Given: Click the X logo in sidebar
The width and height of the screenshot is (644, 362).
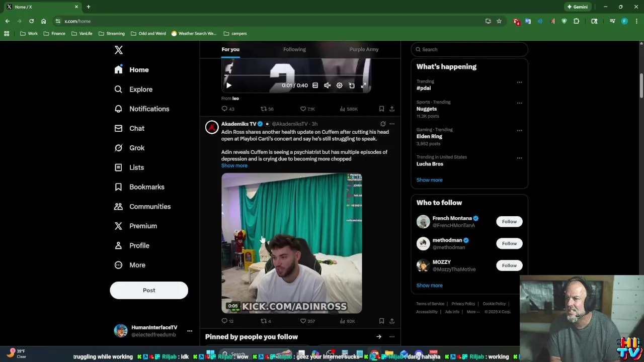Looking at the screenshot, I should click(x=119, y=50).
